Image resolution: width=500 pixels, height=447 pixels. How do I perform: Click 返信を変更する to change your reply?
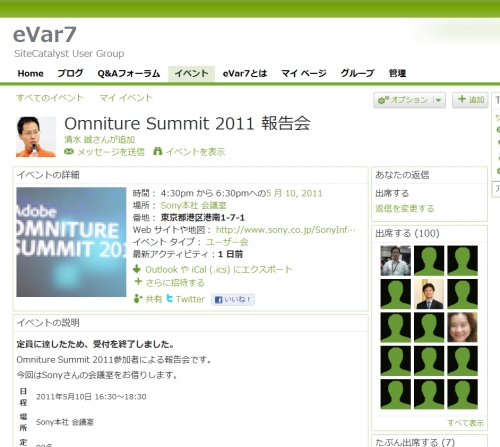click(405, 209)
